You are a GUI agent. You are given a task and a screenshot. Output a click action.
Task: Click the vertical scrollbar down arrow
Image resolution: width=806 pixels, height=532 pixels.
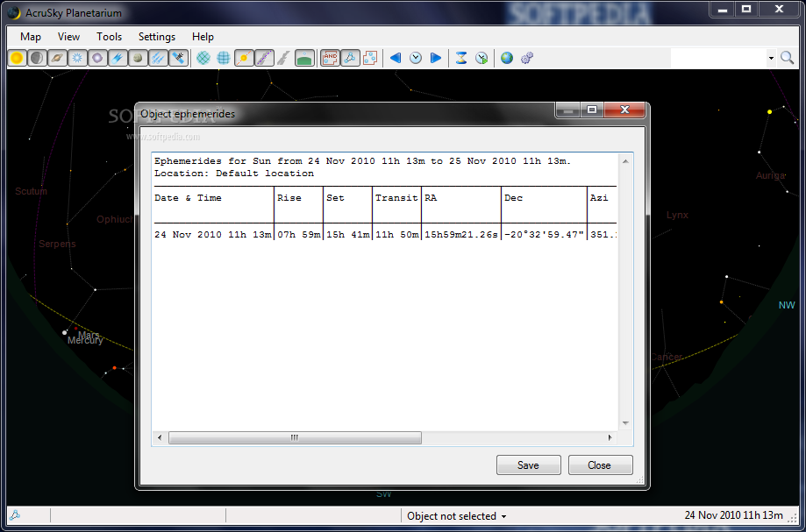[625, 423]
